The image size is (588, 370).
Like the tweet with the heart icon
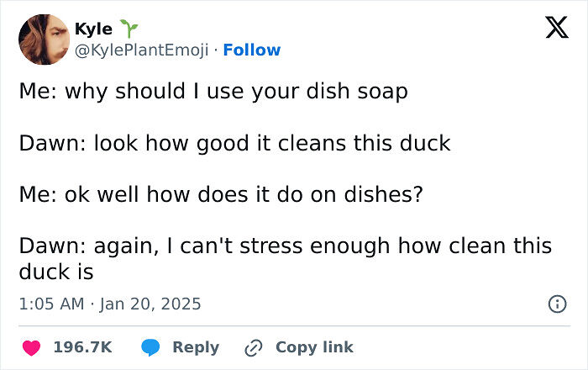point(30,347)
